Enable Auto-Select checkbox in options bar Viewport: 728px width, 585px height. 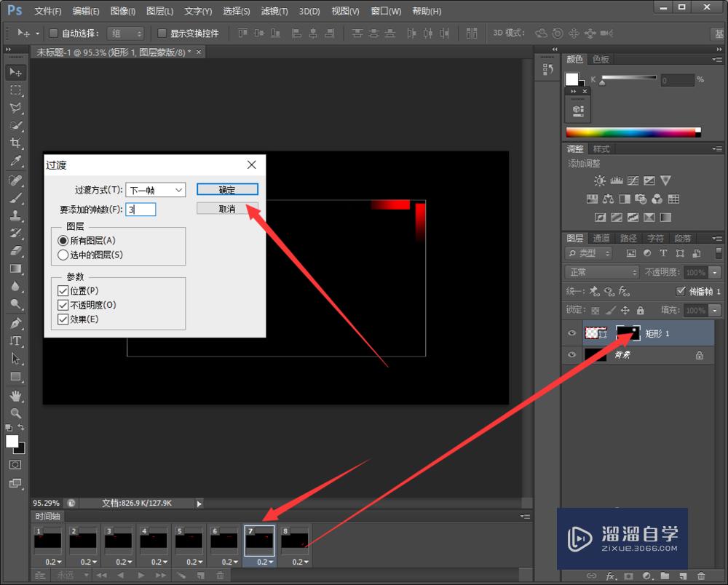point(53,33)
